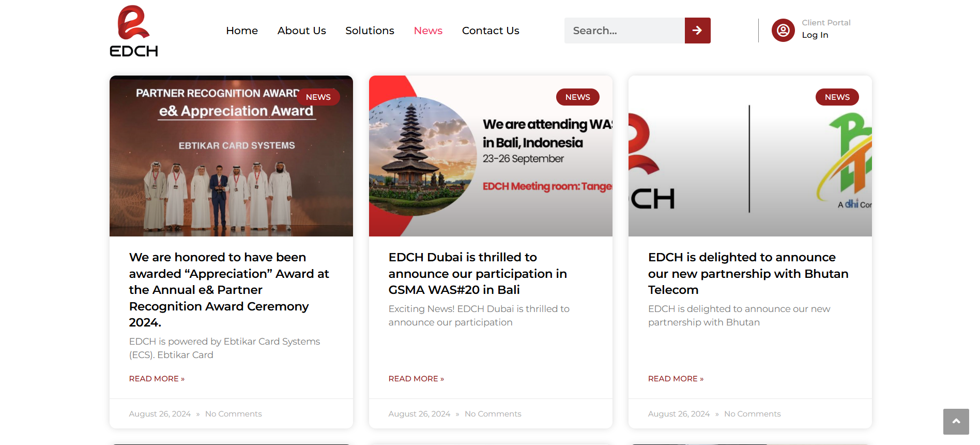The image size is (980, 445).
Task: Open the 'GSMA WAS#20 in Bali' headline
Action: (x=478, y=274)
